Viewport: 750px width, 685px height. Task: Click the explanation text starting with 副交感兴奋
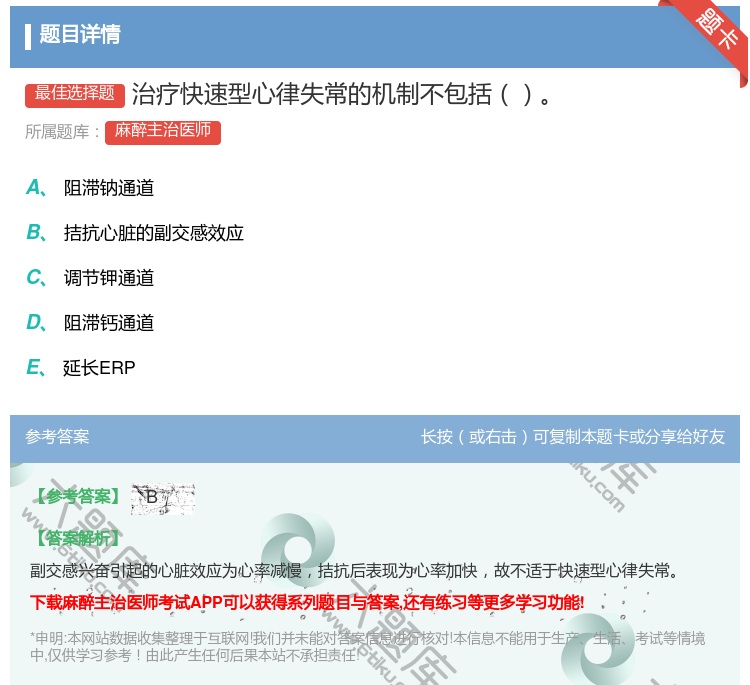click(355, 571)
